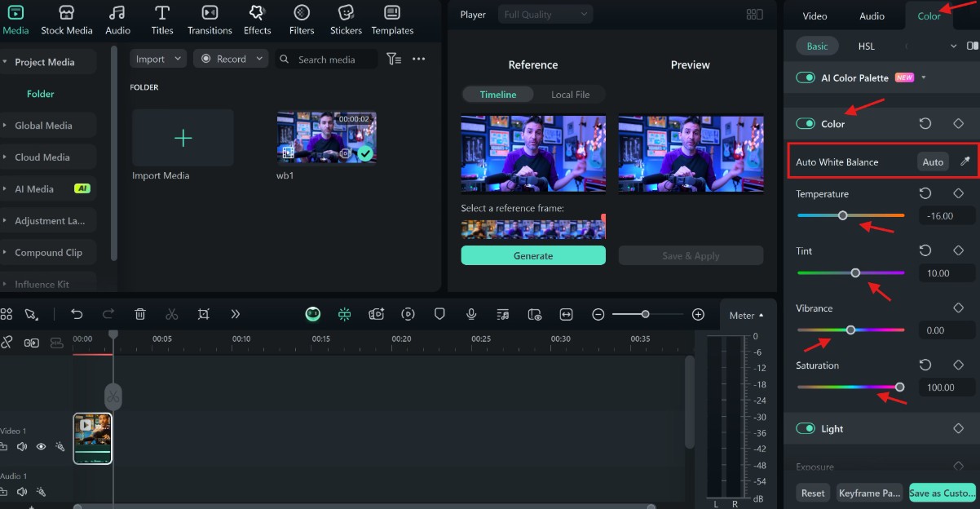This screenshot has width=980, height=509.
Task: Zoom in timeline with plus icon
Action: (x=698, y=314)
